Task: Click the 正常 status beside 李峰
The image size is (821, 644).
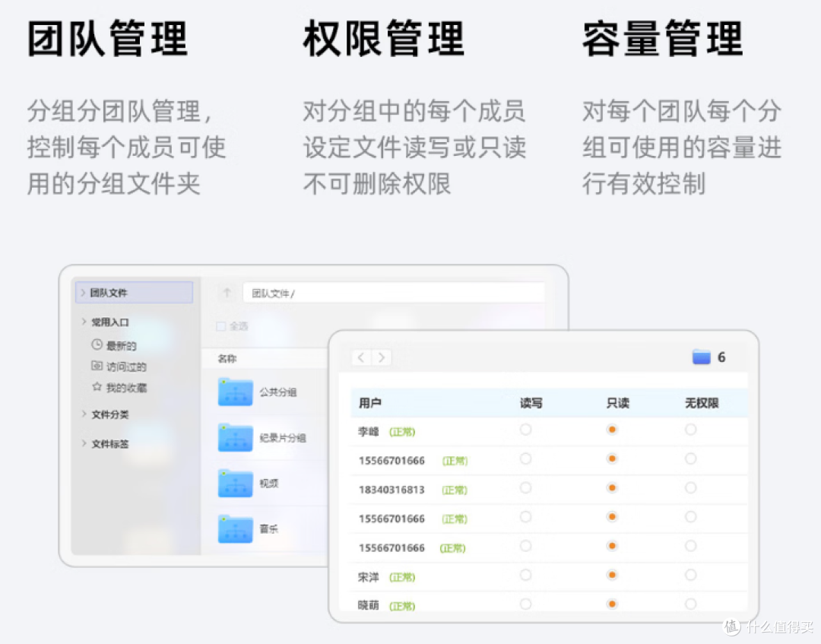Action: pyautogui.click(x=402, y=432)
